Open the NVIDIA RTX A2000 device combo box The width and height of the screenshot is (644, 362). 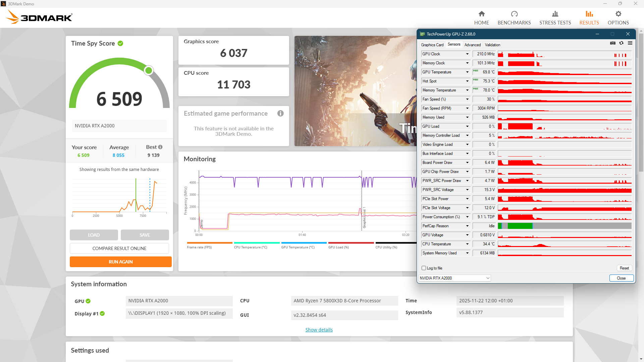[x=454, y=278]
